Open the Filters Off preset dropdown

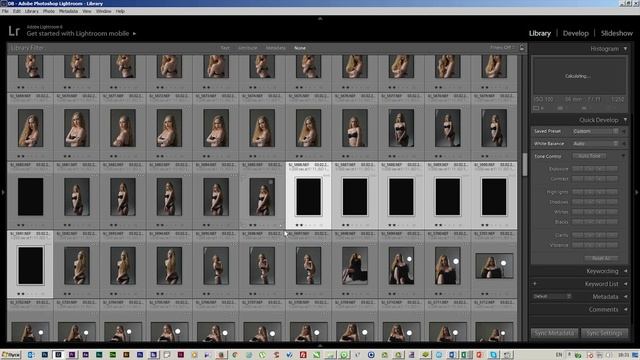click(502, 48)
